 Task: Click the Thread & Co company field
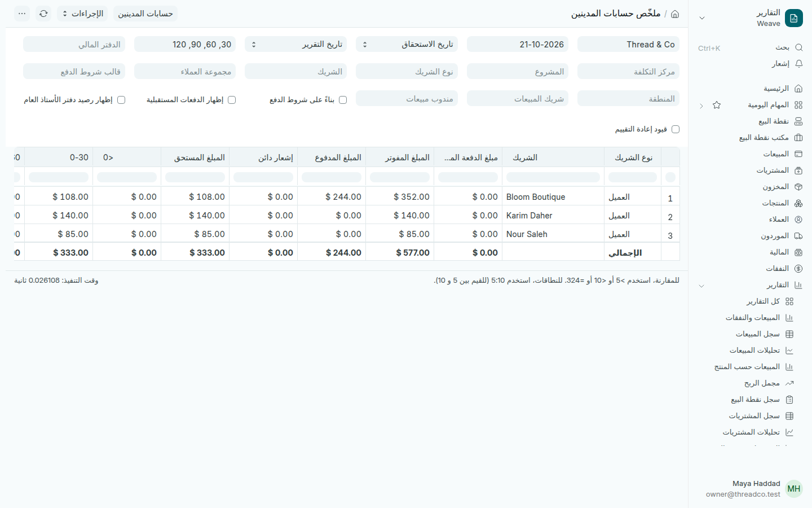coord(628,44)
